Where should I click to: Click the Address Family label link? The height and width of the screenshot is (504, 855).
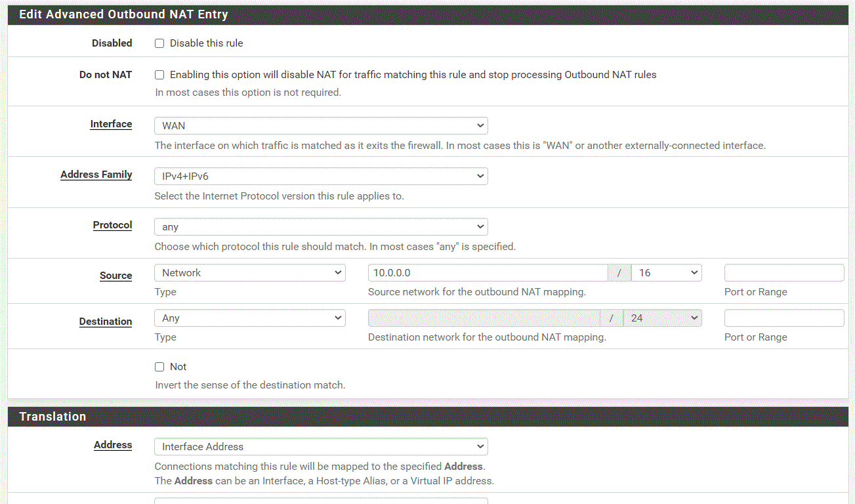[x=96, y=175]
